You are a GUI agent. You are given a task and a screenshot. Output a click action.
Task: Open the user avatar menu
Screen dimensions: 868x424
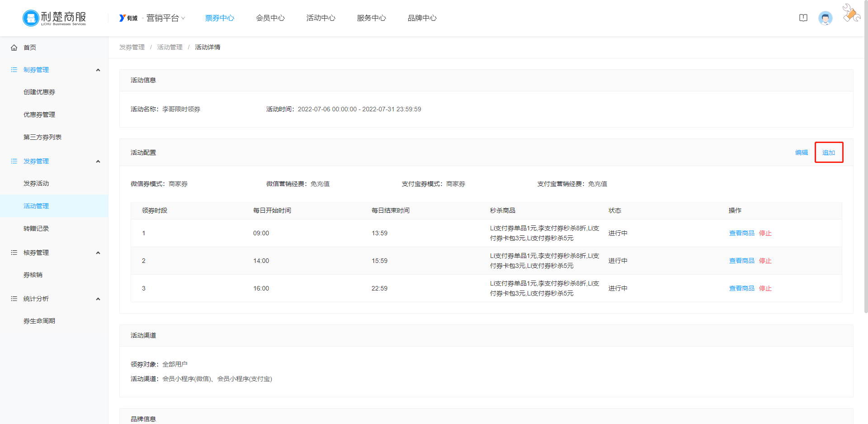pyautogui.click(x=826, y=18)
